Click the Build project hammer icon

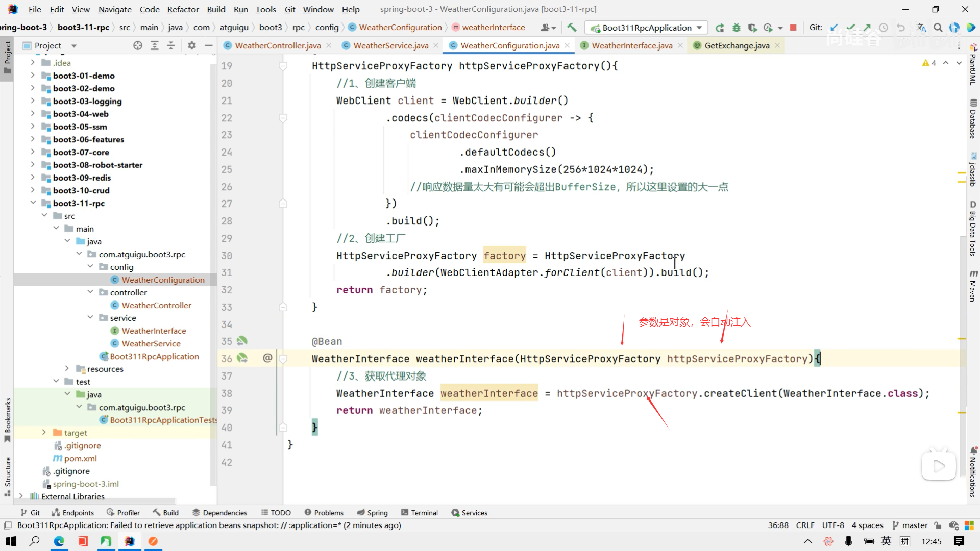point(572,28)
